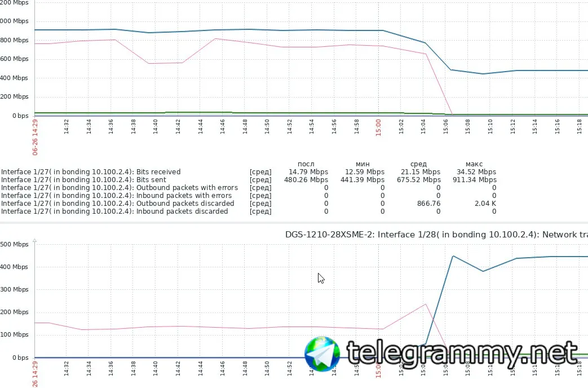Click the 600 Mbps axis label in the top graph
Image resolution: width=588 pixels, height=388 pixels.
14,59
